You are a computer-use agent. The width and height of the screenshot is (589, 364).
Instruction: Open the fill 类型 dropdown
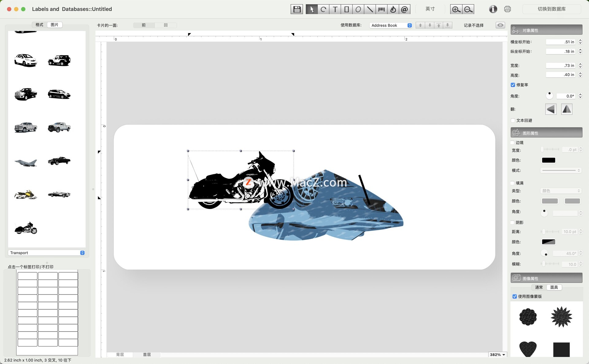[561, 191]
